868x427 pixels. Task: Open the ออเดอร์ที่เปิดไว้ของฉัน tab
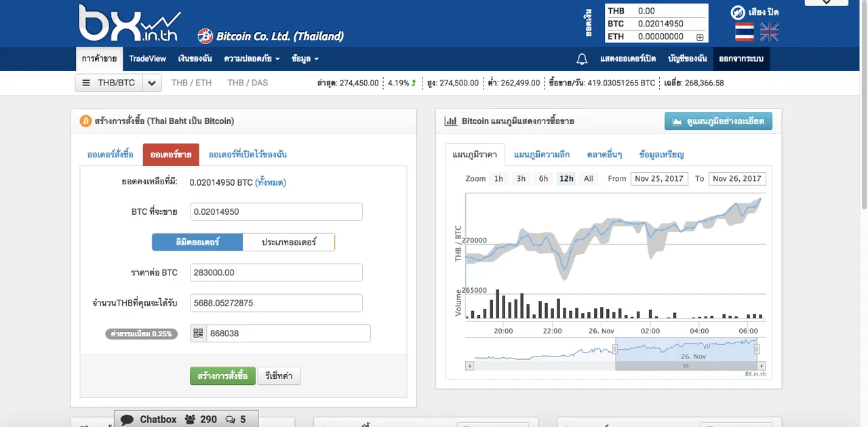coord(248,155)
